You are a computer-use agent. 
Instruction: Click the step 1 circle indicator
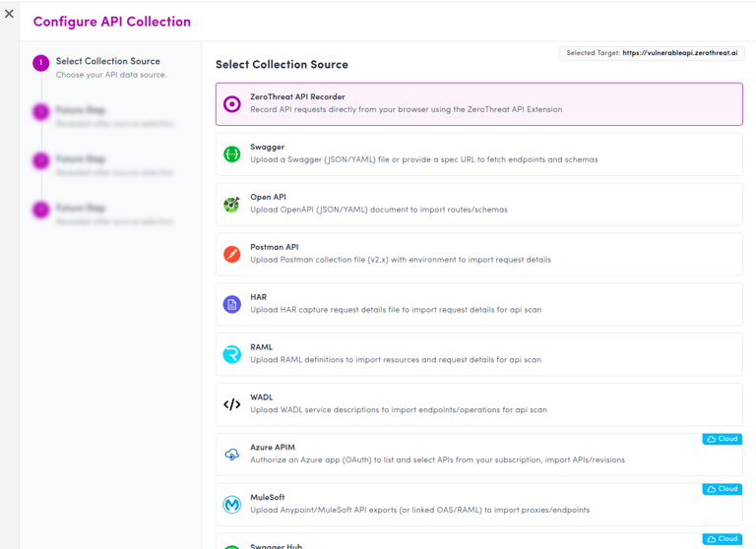click(41, 63)
